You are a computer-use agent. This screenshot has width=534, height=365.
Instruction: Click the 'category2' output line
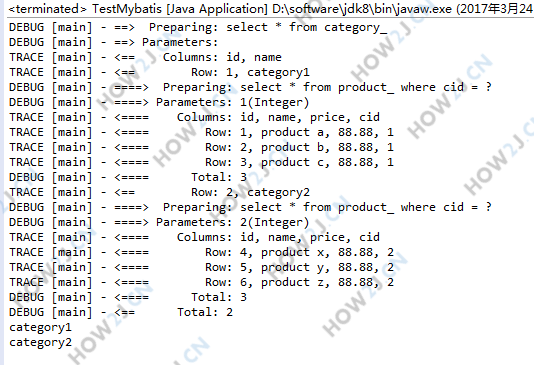(x=41, y=343)
